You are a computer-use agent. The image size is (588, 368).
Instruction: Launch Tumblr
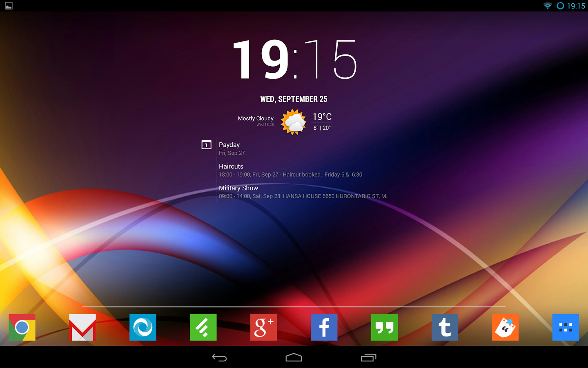pos(445,327)
